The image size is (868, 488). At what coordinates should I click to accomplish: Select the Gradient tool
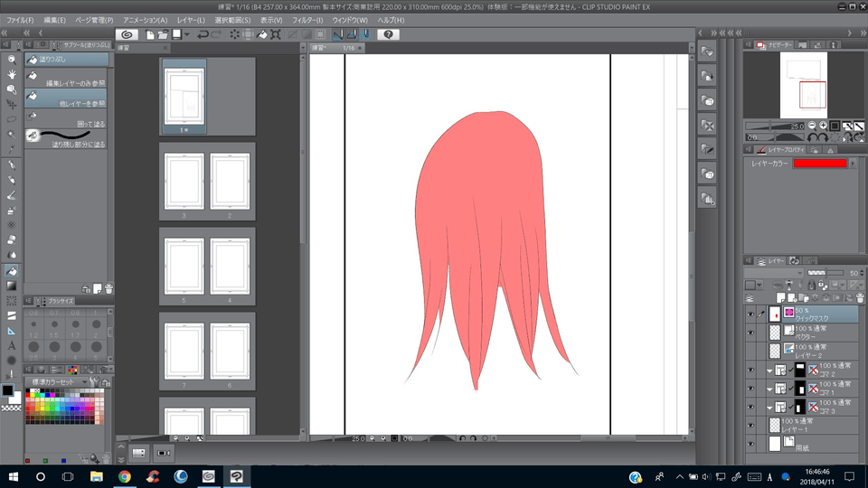click(x=11, y=286)
